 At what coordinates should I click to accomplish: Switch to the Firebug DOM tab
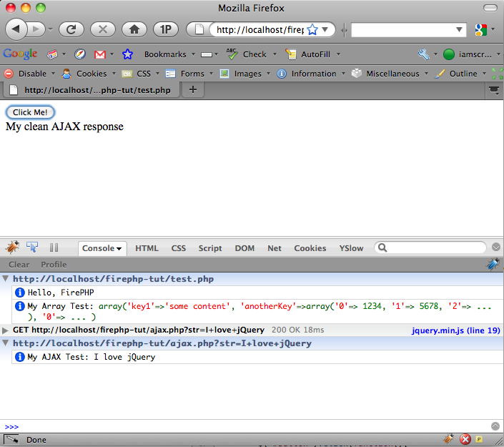244,248
